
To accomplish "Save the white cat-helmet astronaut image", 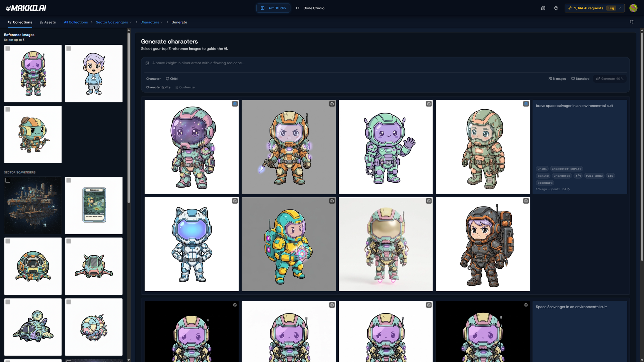I will pos(235,201).
